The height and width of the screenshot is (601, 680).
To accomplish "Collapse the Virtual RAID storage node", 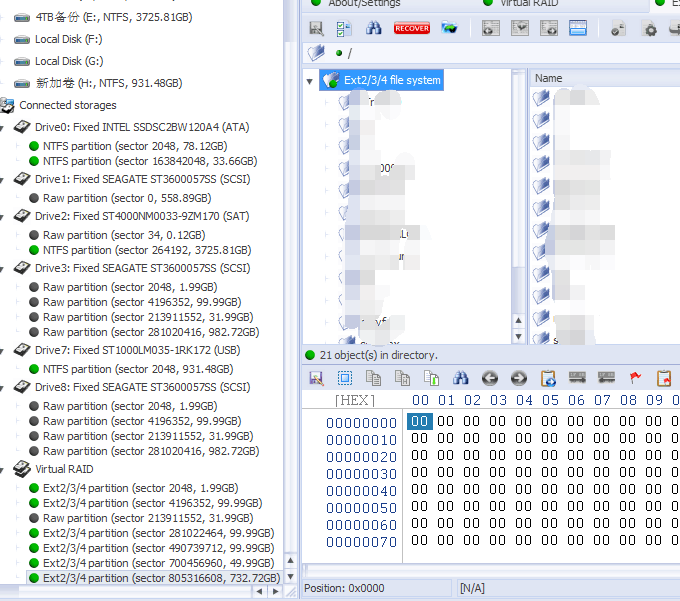I will [x=6, y=469].
